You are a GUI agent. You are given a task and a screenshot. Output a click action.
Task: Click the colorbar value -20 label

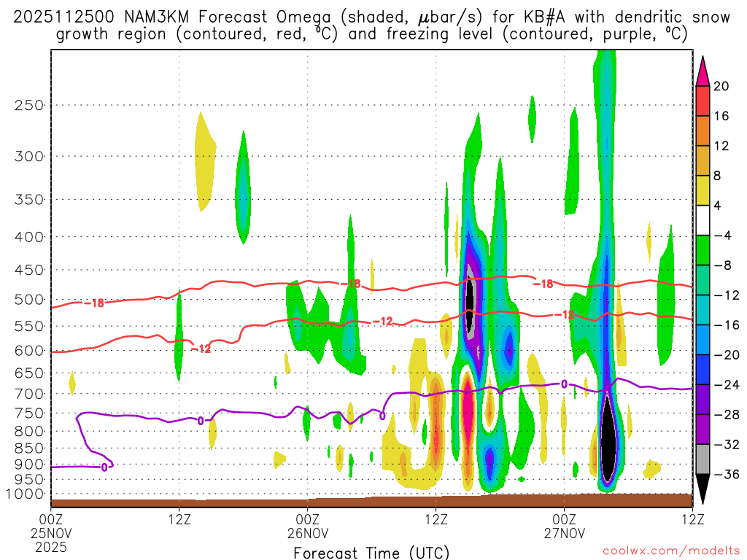[727, 355]
